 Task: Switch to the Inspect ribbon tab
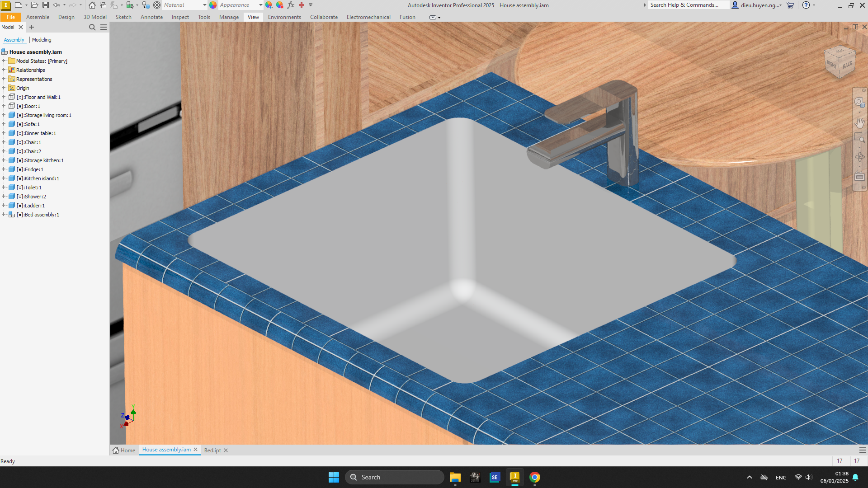180,17
